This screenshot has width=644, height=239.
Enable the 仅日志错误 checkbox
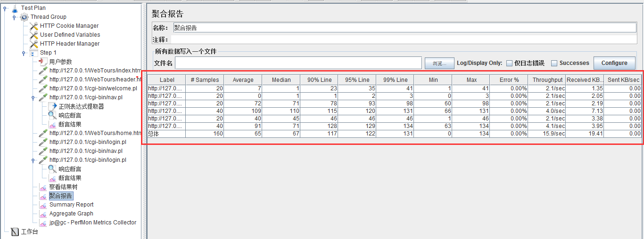coord(509,63)
